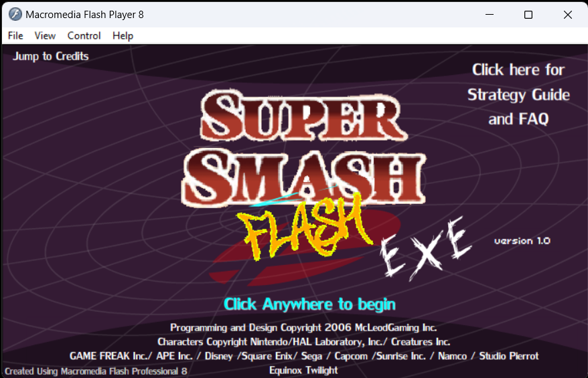Image resolution: width=588 pixels, height=378 pixels.
Task: Click the white EXE scribble text
Action: 426,248
